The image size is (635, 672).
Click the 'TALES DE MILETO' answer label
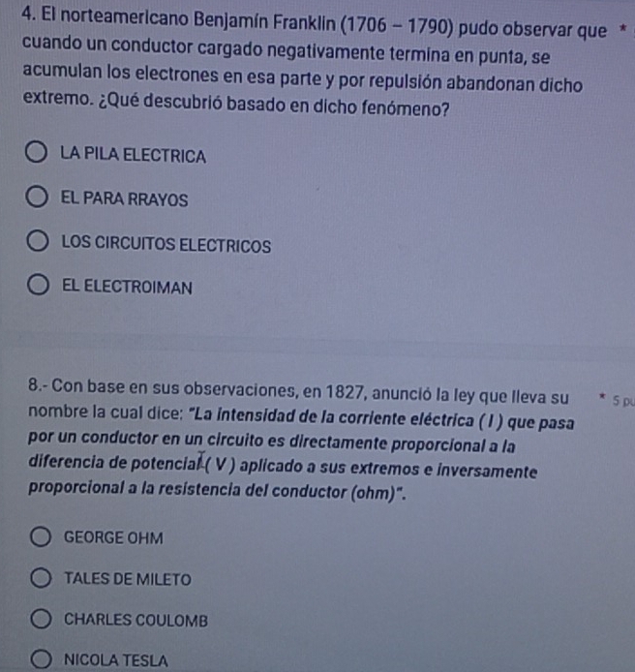point(128,579)
